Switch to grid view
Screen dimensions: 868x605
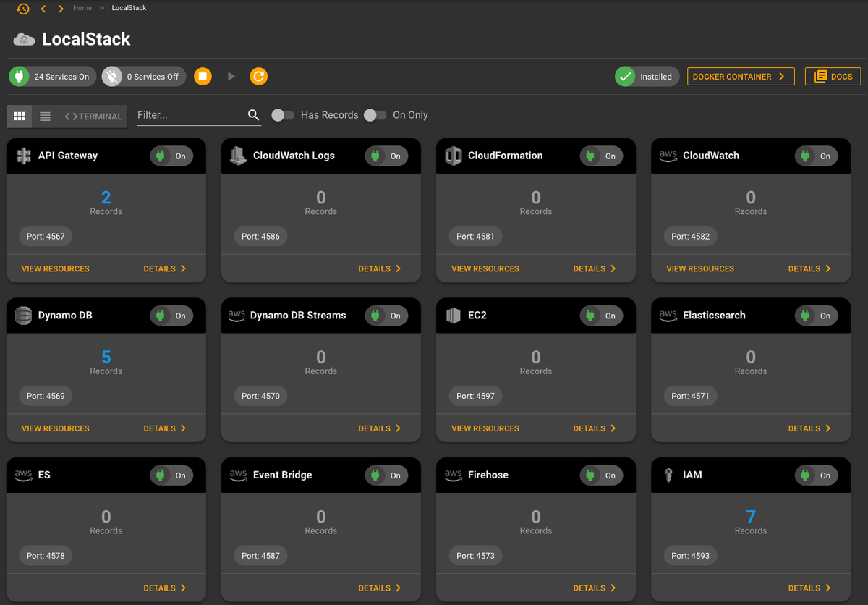tap(20, 116)
